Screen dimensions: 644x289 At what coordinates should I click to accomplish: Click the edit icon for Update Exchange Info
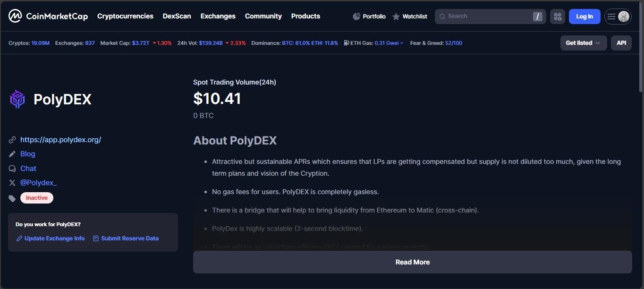19,238
